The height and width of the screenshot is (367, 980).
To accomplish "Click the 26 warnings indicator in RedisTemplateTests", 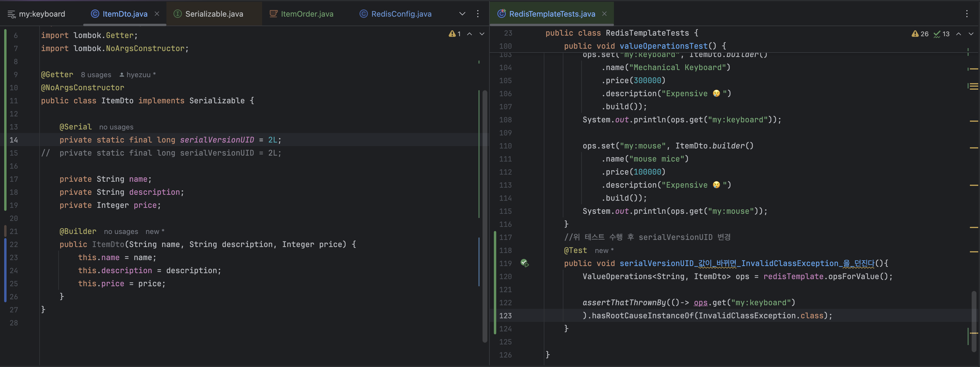I will (920, 34).
